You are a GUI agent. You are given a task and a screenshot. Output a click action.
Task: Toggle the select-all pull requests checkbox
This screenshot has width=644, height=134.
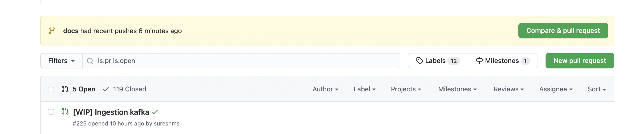coord(51,89)
